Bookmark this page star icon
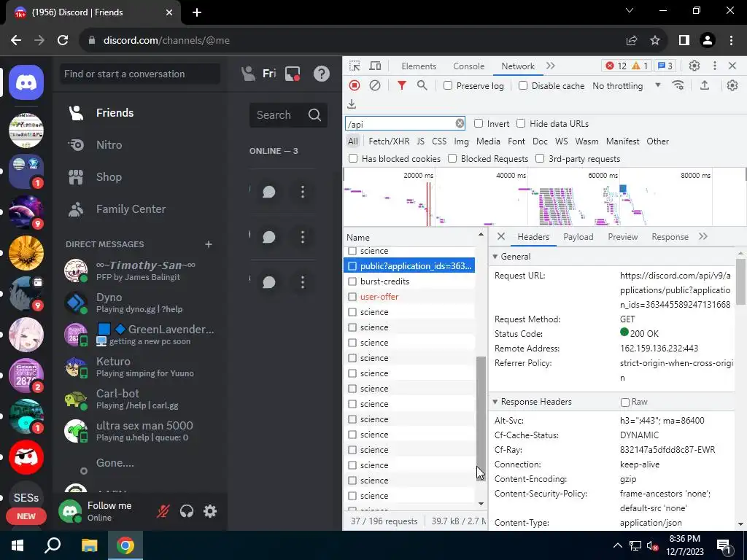The height and width of the screenshot is (560, 747). coord(655,41)
